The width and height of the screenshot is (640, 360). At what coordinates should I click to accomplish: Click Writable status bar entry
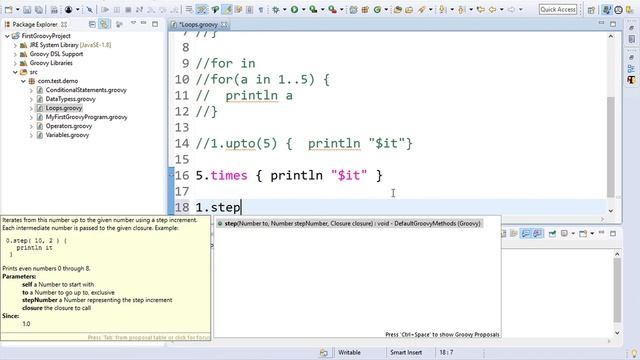pyautogui.click(x=349, y=352)
